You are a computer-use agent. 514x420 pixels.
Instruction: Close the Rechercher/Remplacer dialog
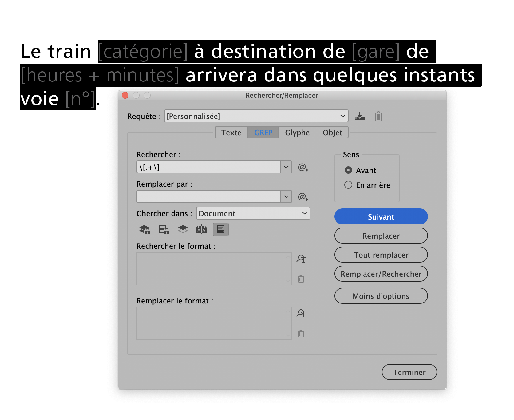(x=125, y=95)
